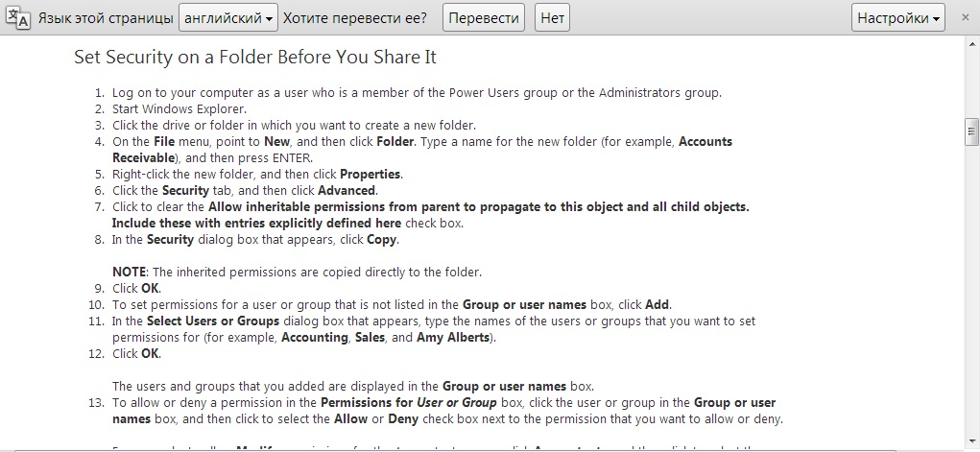Open the английский page-language dropdown
980x452 pixels.
(229, 18)
